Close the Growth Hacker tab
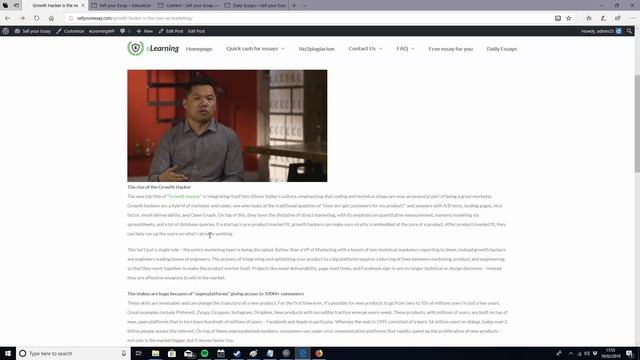640x360 pixels. pyautogui.click(x=83, y=6)
